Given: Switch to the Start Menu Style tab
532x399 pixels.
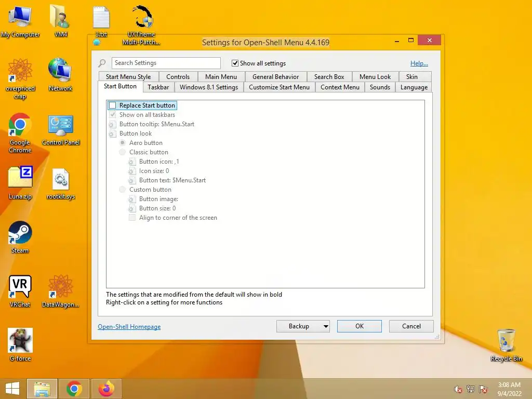Looking at the screenshot, I should pyautogui.click(x=128, y=77).
